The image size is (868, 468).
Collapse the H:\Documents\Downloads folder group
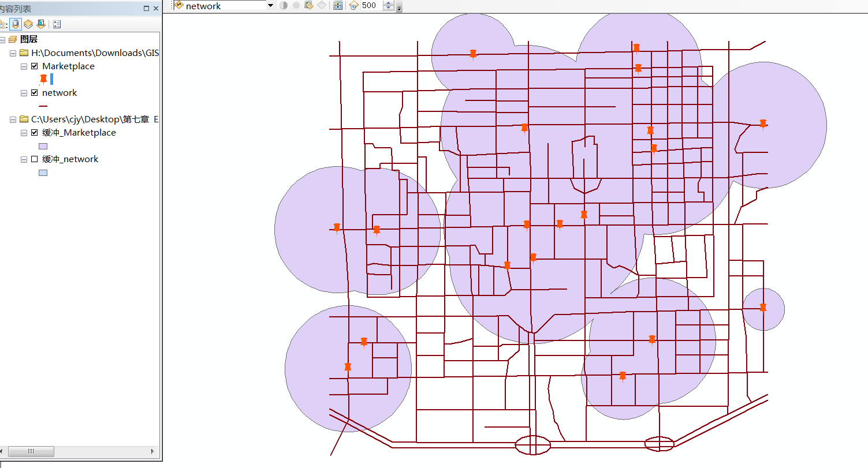[x=13, y=53]
